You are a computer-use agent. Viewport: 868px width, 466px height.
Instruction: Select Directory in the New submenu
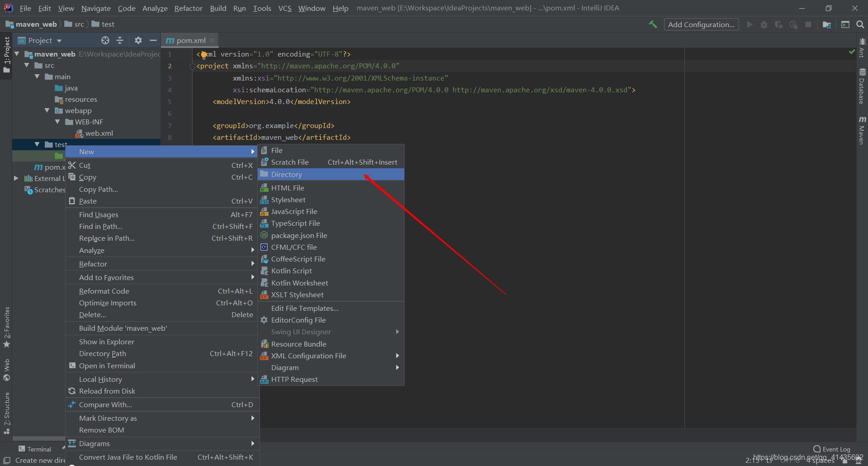tap(331, 174)
